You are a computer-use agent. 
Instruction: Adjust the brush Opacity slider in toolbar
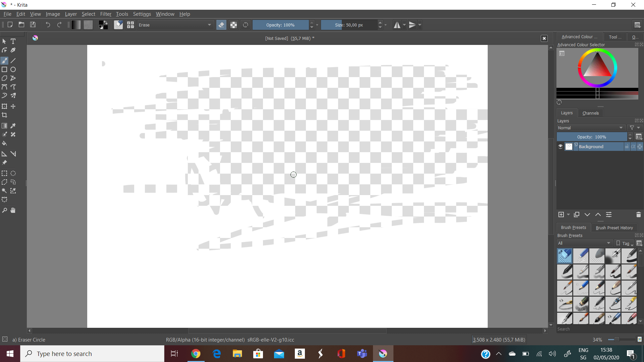[x=280, y=25]
